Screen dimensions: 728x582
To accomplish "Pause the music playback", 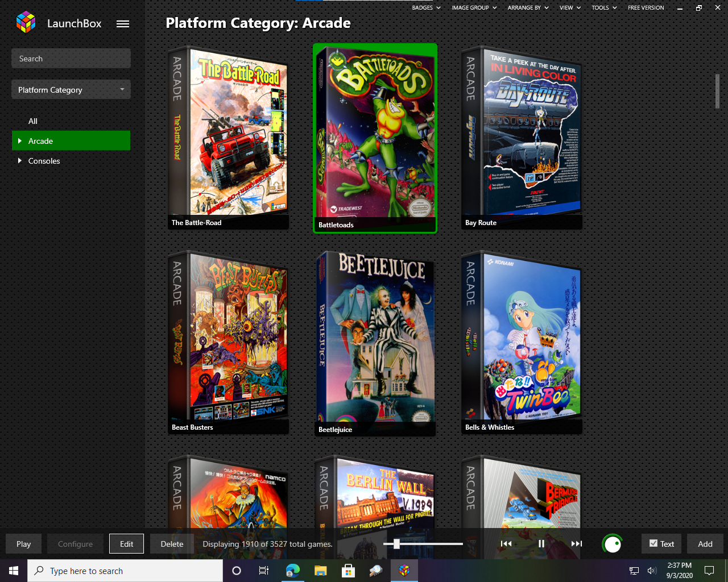I will tap(541, 544).
